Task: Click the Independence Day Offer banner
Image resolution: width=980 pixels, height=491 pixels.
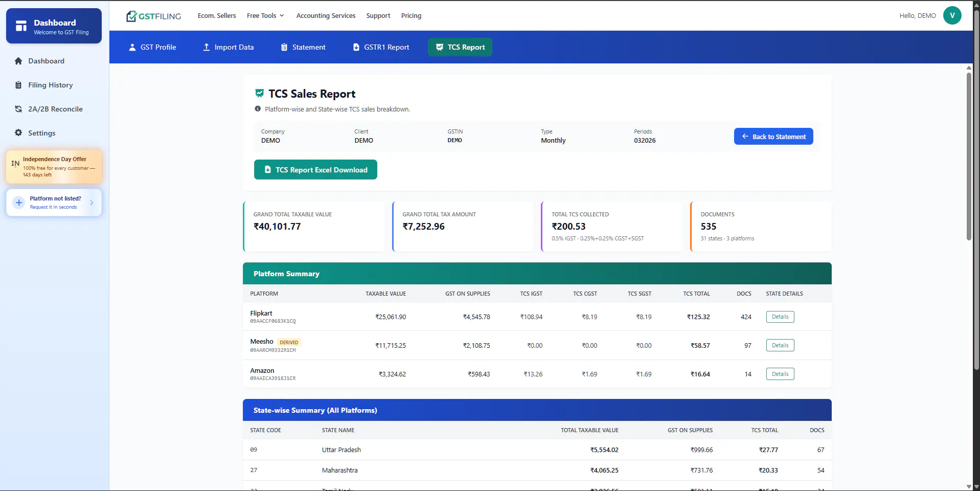Action: point(54,167)
